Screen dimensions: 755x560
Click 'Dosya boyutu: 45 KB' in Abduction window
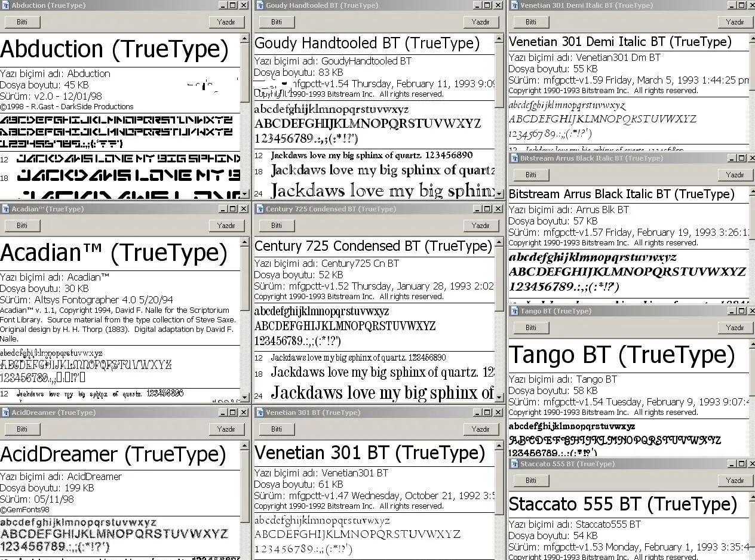[x=44, y=85]
